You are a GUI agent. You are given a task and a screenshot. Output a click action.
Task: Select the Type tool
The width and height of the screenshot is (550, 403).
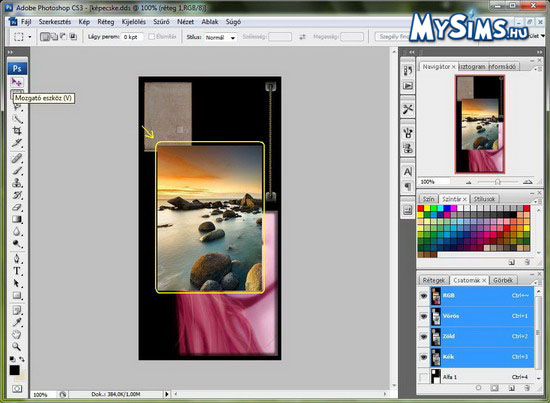click(17, 271)
